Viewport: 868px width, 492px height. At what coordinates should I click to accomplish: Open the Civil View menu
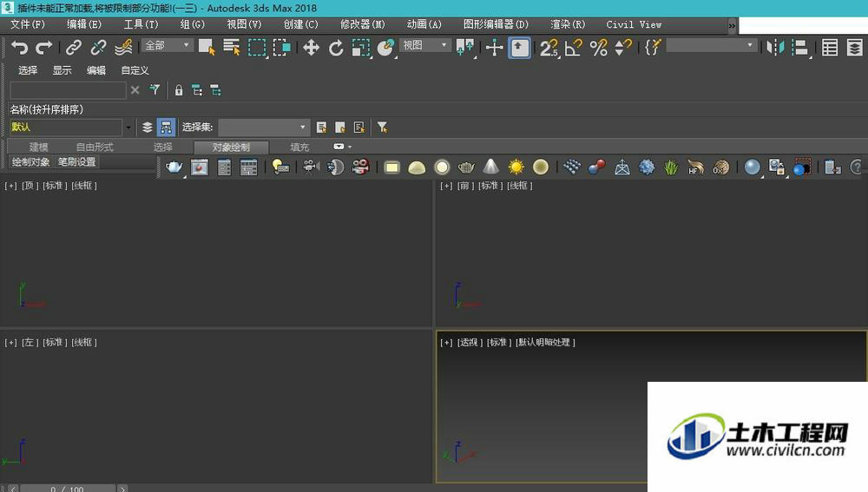click(634, 24)
